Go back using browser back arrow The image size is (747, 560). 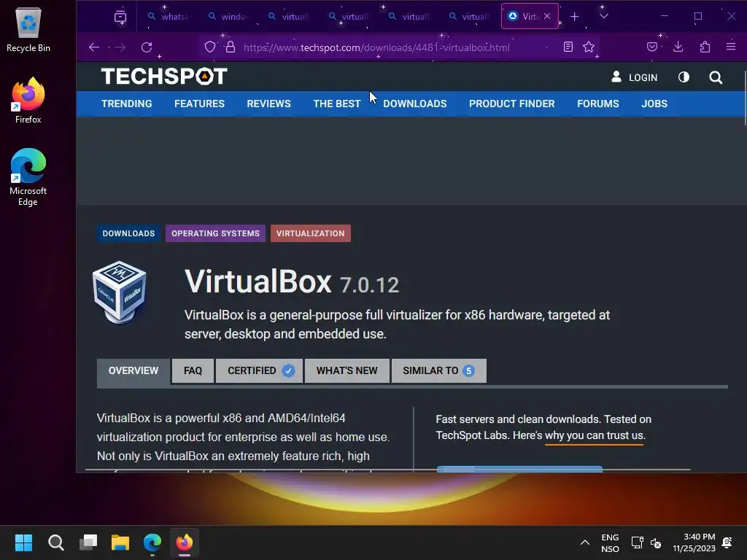click(x=94, y=47)
